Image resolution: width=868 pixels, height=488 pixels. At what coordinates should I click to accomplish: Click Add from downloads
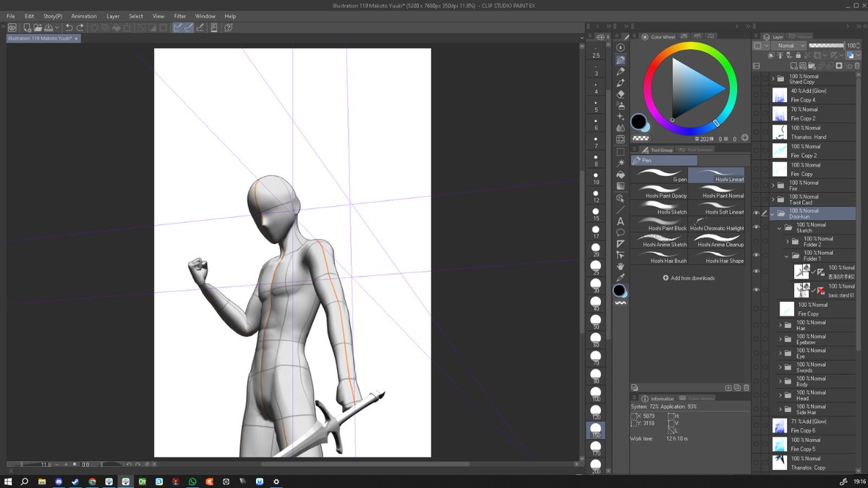pyautogui.click(x=689, y=278)
